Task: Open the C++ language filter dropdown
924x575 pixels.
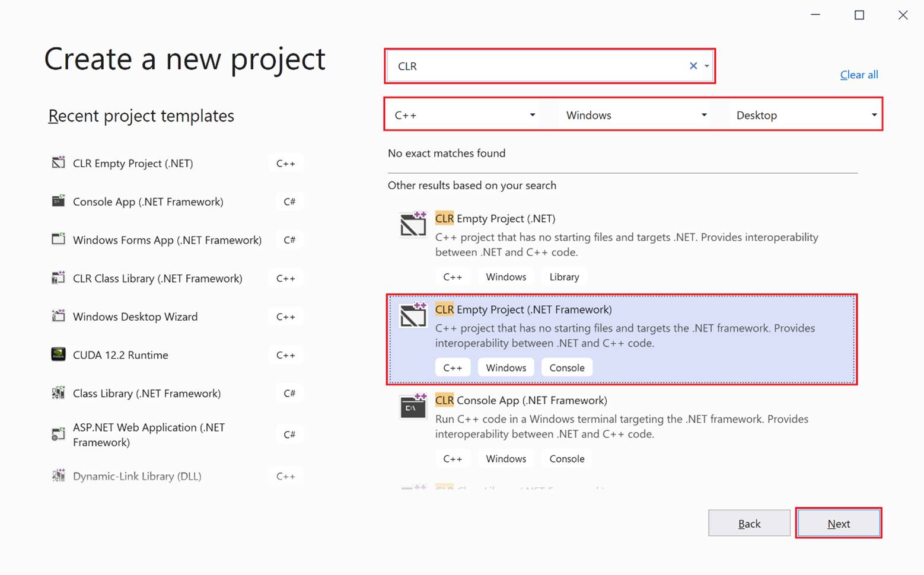Action: pos(464,115)
